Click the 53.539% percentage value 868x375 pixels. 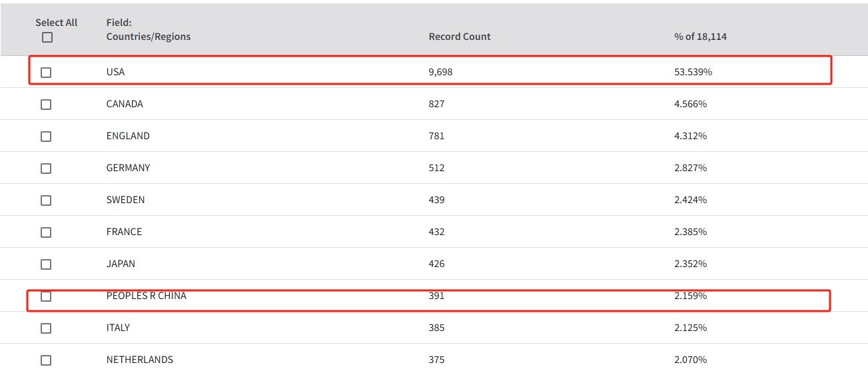693,72
